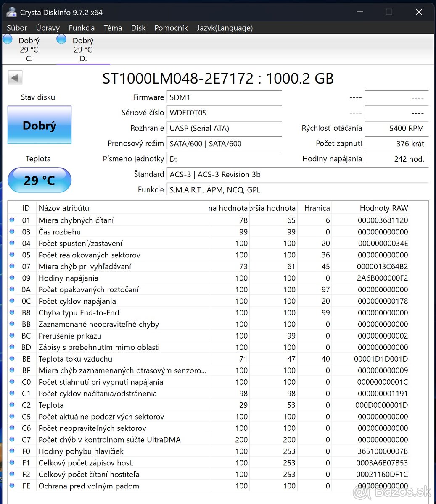Click the health indicator circle for drive C:

7,39
